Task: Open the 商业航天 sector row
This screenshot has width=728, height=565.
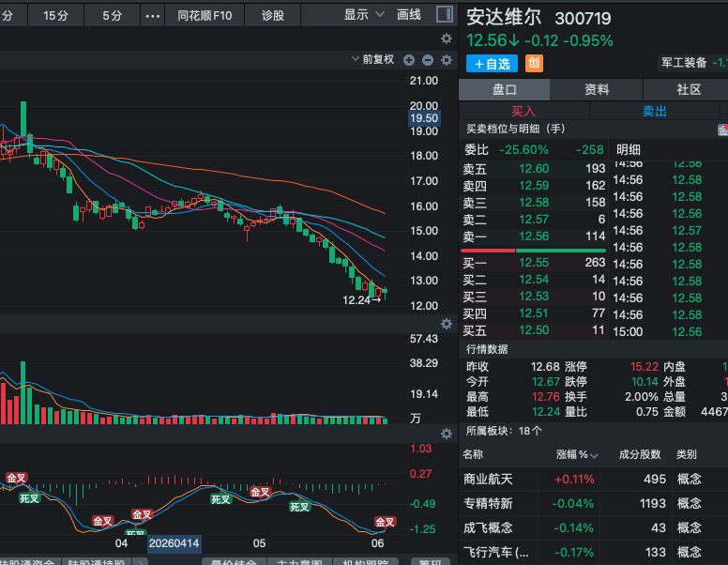Action: point(593,479)
